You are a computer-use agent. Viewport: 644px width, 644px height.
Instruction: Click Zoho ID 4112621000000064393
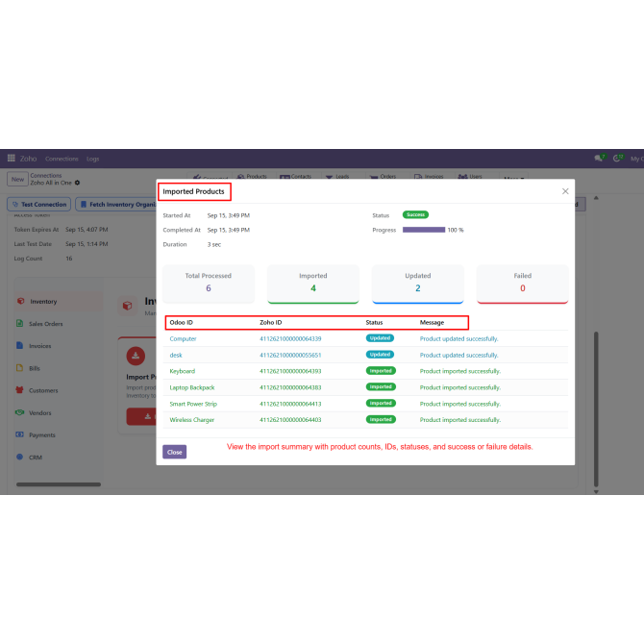tap(290, 371)
